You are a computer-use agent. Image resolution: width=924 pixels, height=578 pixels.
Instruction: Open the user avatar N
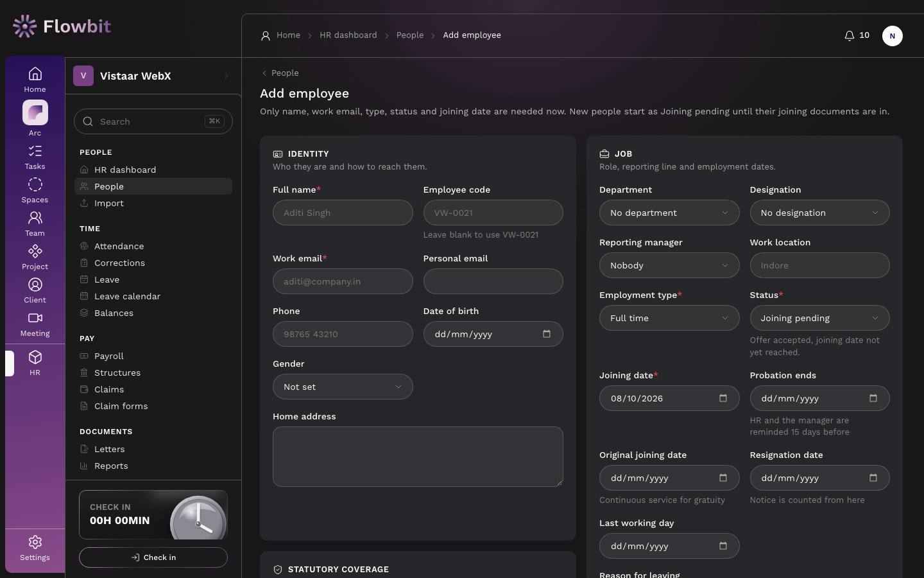click(x=892, y=36)
